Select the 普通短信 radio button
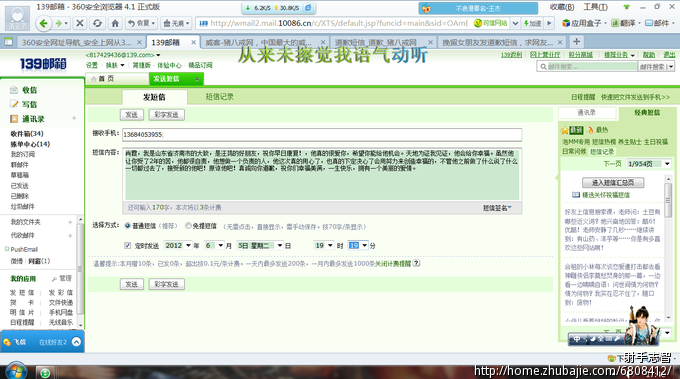Screen dimensions: 680x379 click(128, 226)
